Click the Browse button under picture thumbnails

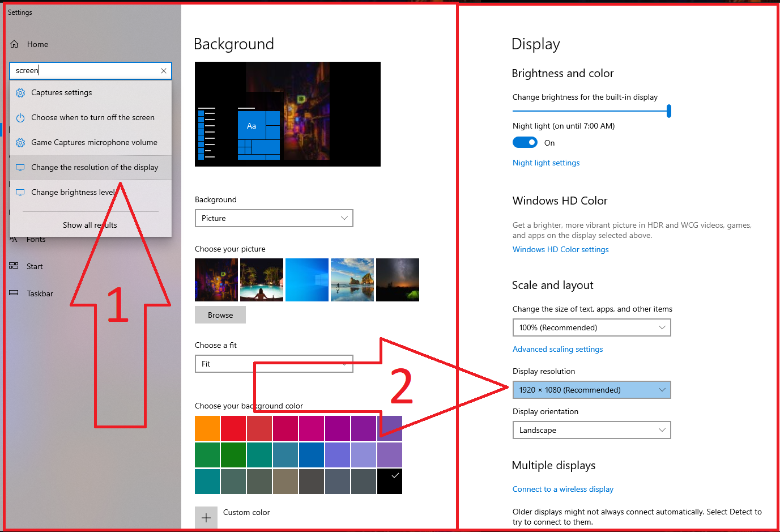point(220,315)
